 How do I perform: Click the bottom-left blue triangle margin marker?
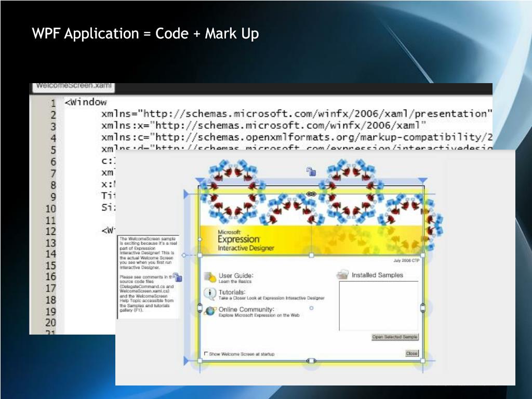[186, 361]
